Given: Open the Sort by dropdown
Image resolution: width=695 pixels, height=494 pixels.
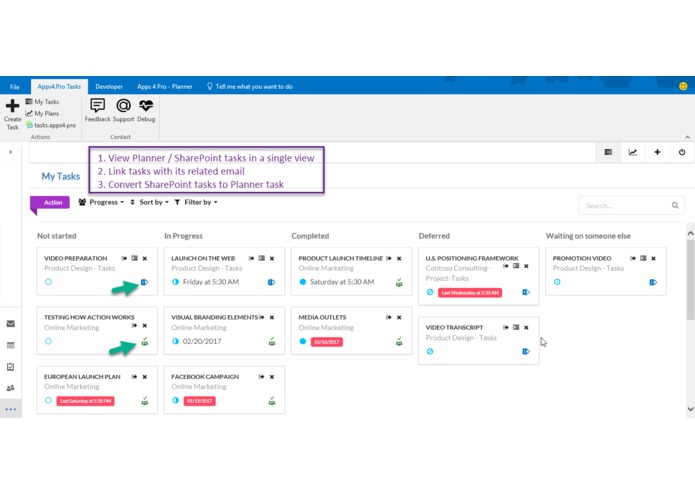Looking at the screenshot, I should click(149, 202).
